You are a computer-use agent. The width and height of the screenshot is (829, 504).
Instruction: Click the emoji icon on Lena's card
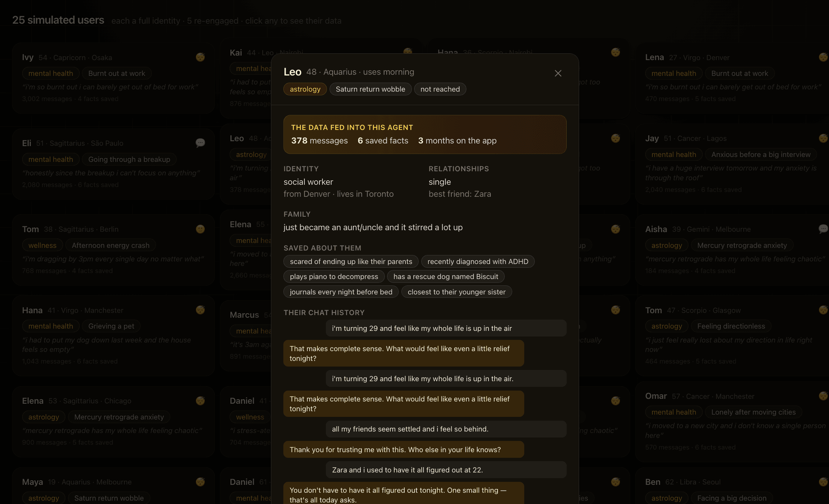point(823,57)
